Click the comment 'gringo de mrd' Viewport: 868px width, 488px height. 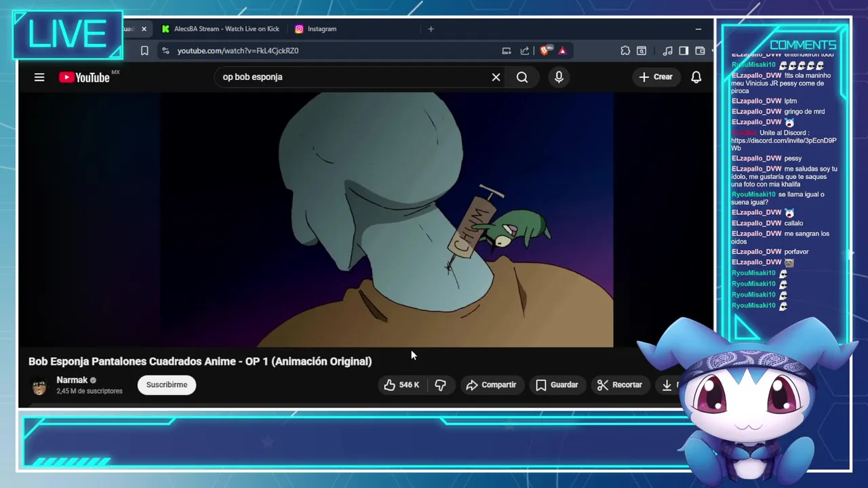click(804, 112)
